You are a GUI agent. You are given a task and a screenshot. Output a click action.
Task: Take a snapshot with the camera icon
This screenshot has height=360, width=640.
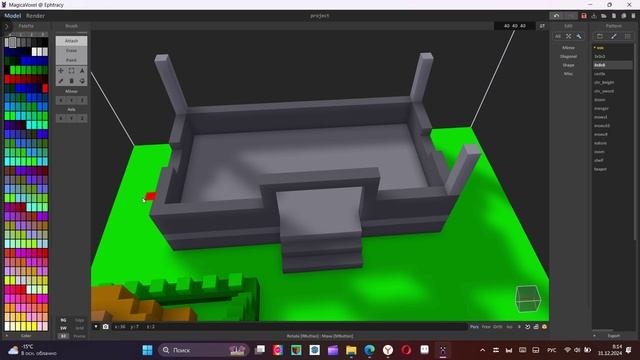(x=106, y=327)
